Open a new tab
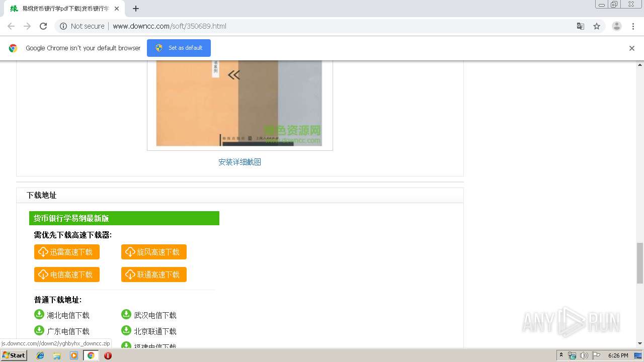 [x=136, y=9]
